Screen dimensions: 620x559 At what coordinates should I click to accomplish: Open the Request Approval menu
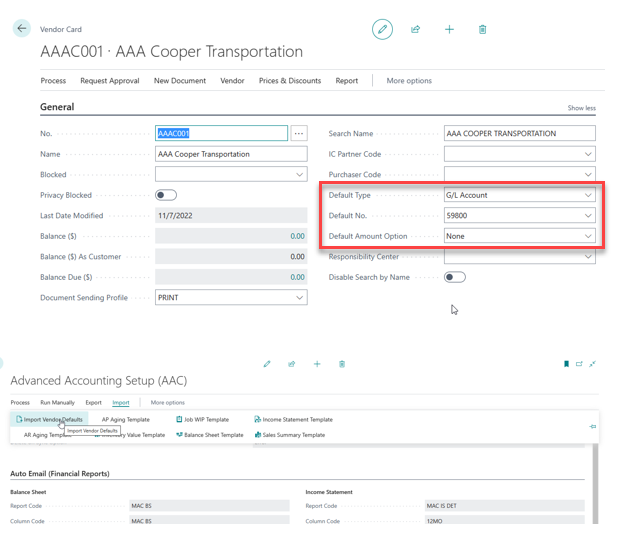point(110,81)
